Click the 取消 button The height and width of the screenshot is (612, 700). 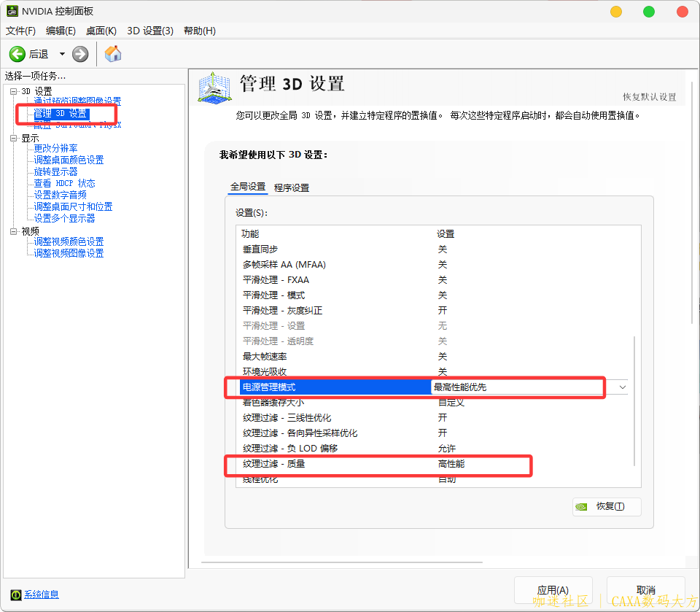coord(645,590)
